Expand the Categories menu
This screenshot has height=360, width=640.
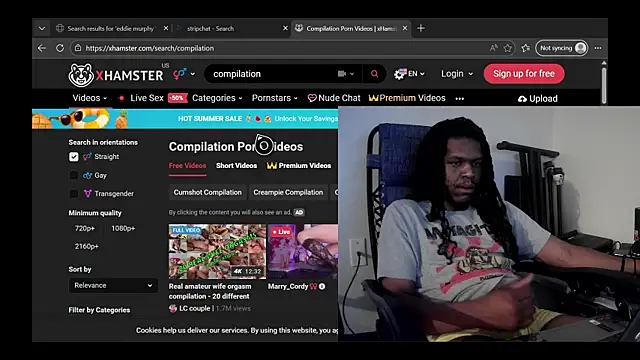(217, 98)
